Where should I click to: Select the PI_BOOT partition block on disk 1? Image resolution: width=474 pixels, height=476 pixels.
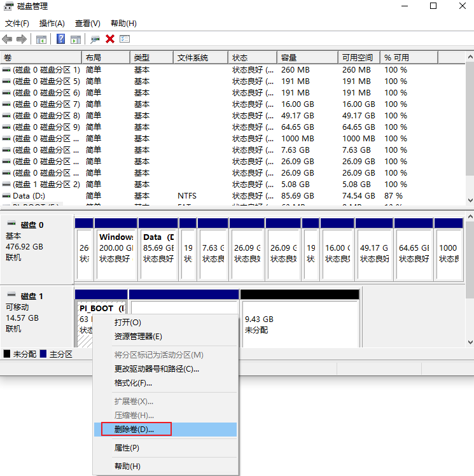coord(101,307)
